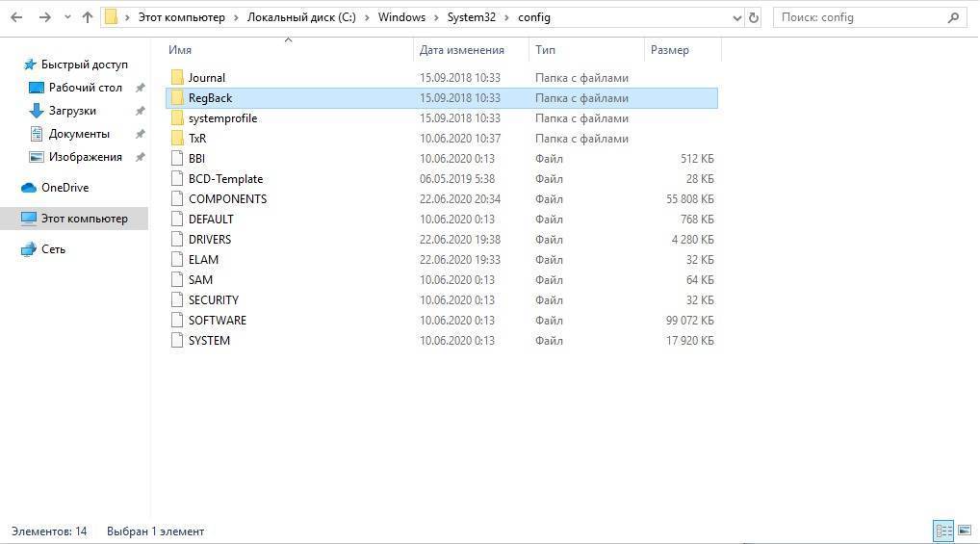Select the Downloads (Загрузки) quick access item
This screenshot has width=980, height=544.
tap(72, 111)
